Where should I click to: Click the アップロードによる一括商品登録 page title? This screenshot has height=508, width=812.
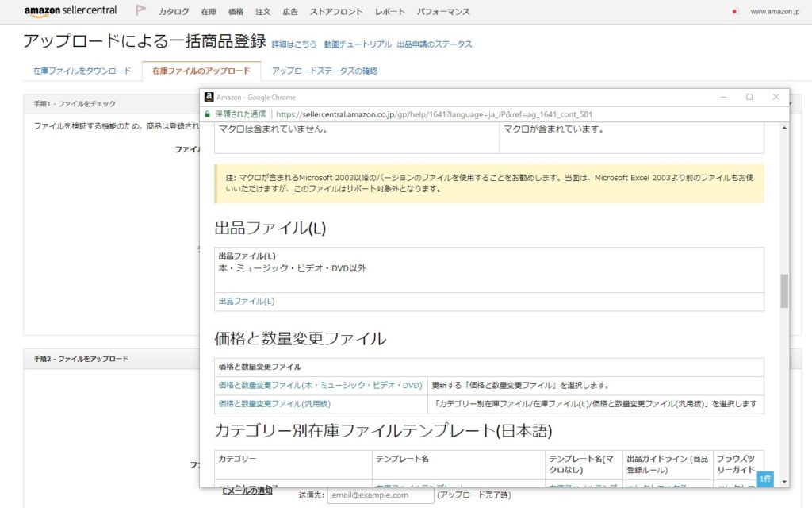point(144,40)
